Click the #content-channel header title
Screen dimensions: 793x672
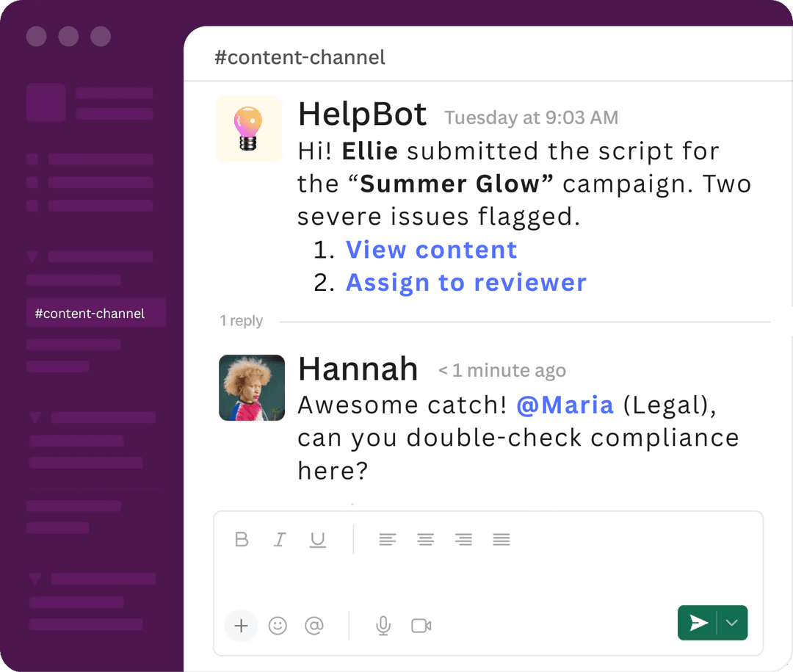click(x=300, y=57)
